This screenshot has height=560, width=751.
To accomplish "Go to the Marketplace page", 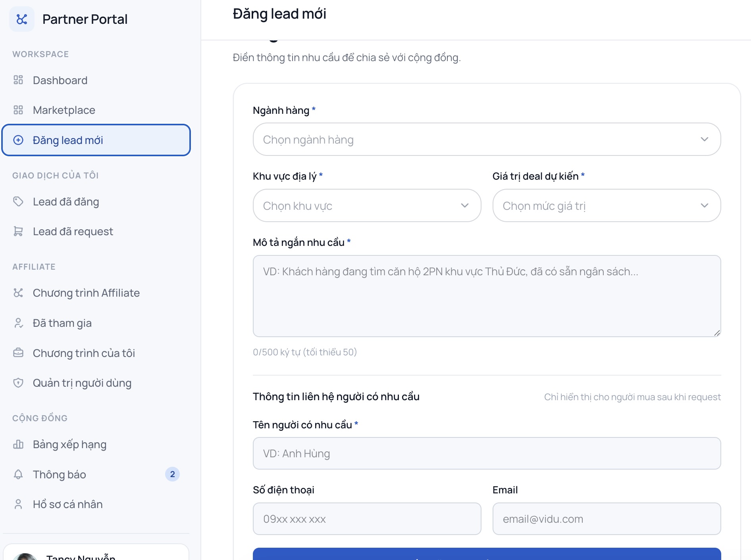I will pyautogui.click(x=96, y=110).
